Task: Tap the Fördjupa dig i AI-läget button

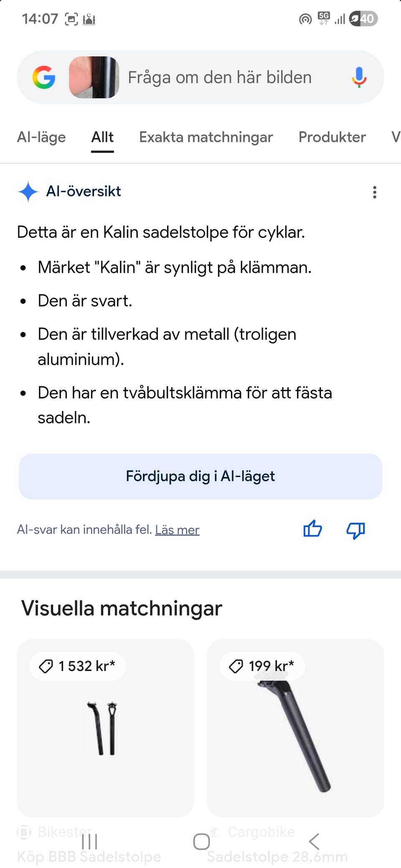Action: (x=200, y=476)
